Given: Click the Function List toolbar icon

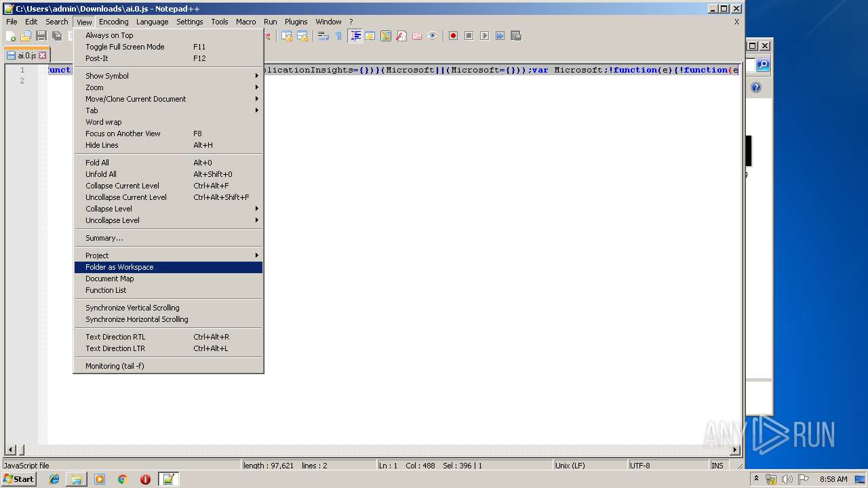Looking at the screenshot, I should [x=401, y=36].
